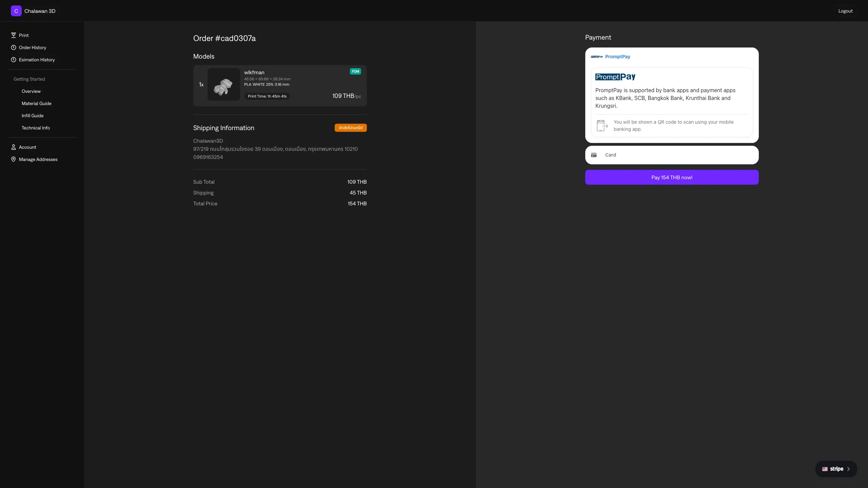This screenshot has height=488, width=868.
Task: Click the orange shipping method badge
Action: 350,128
